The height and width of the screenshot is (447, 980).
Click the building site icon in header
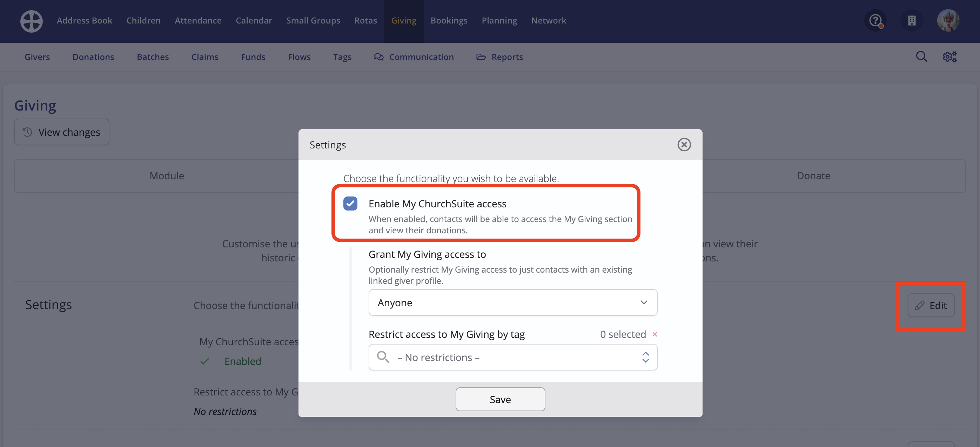(x=912, y=21)
